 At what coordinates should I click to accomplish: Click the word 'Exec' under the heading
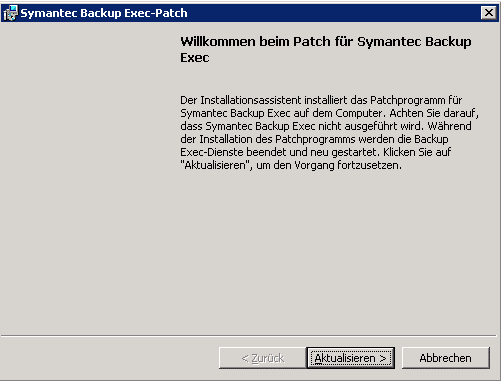point(195,58)
